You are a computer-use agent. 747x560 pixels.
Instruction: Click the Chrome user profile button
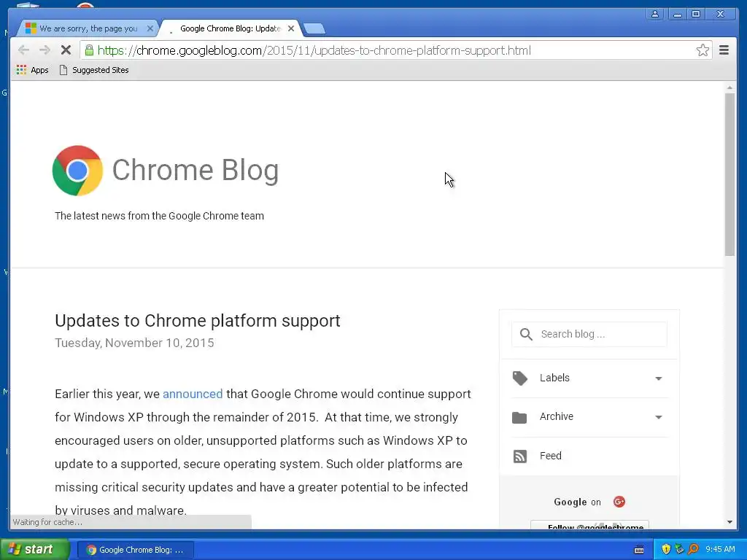[x=655, y=14]
